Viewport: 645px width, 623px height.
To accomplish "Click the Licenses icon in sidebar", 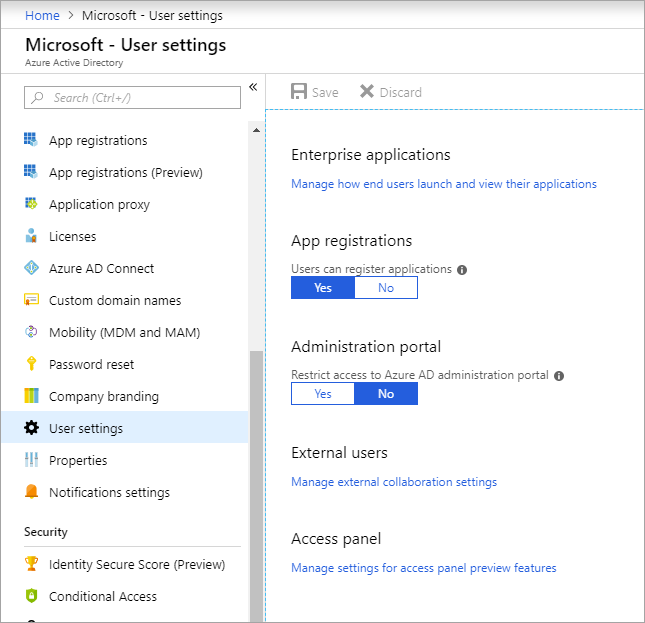I will tap(31, 236).
